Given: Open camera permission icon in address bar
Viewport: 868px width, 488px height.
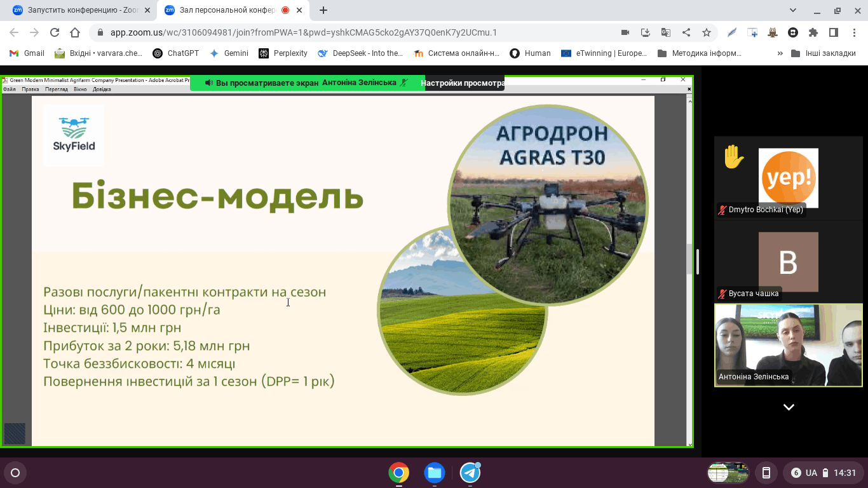Looking at the screenshot, I should tap(625, 32).
